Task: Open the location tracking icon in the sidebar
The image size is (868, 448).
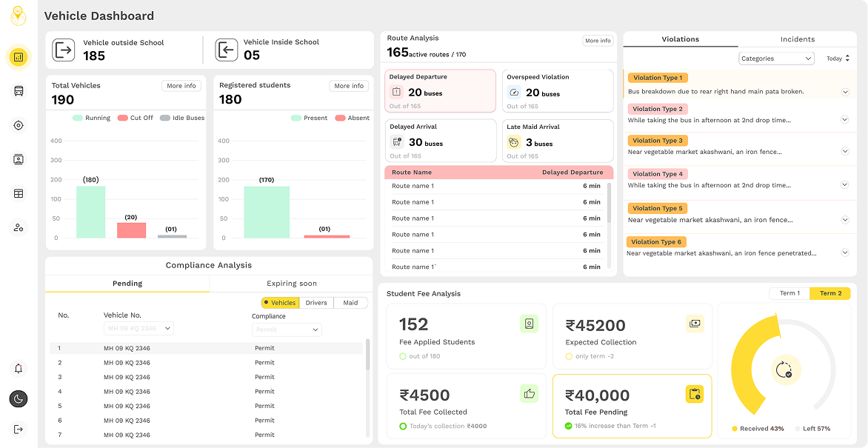Action: click(19, 125)
